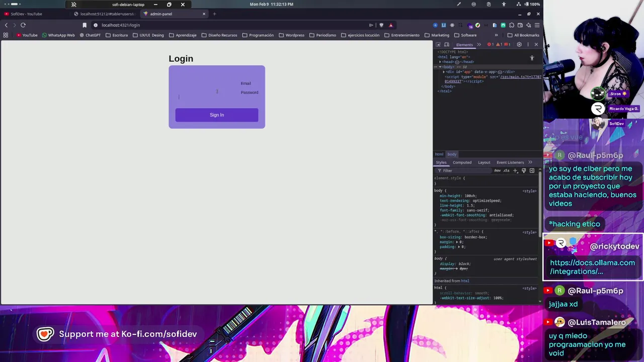Open the Marketing bookmarks folder
Screen dimensions: 644x362
437,35
